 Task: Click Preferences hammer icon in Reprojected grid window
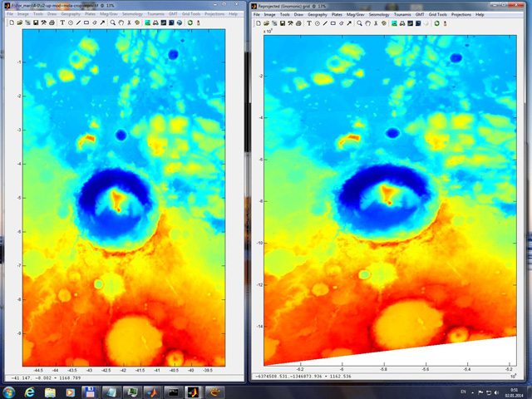click(x=290, y=23)
